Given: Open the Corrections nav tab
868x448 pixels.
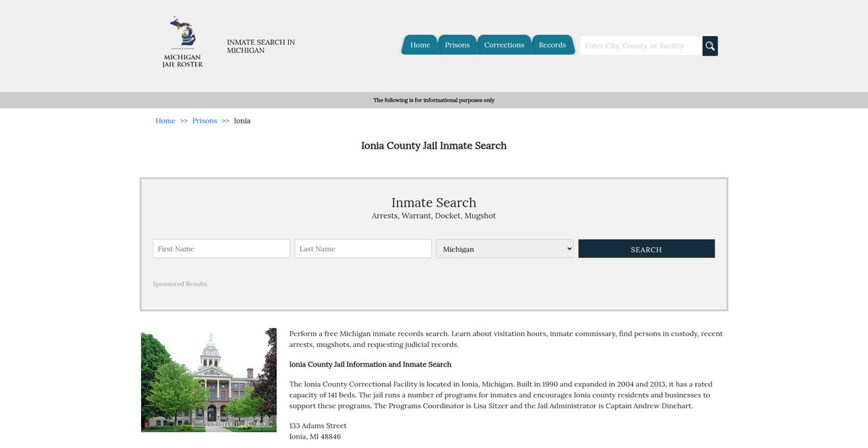Looking at the screenshot, I should click(504, 45).
